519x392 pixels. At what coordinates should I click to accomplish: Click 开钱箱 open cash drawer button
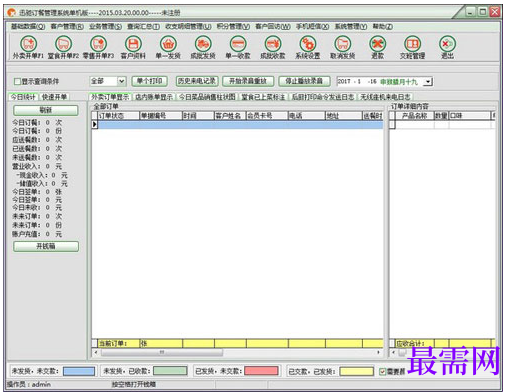46,246
